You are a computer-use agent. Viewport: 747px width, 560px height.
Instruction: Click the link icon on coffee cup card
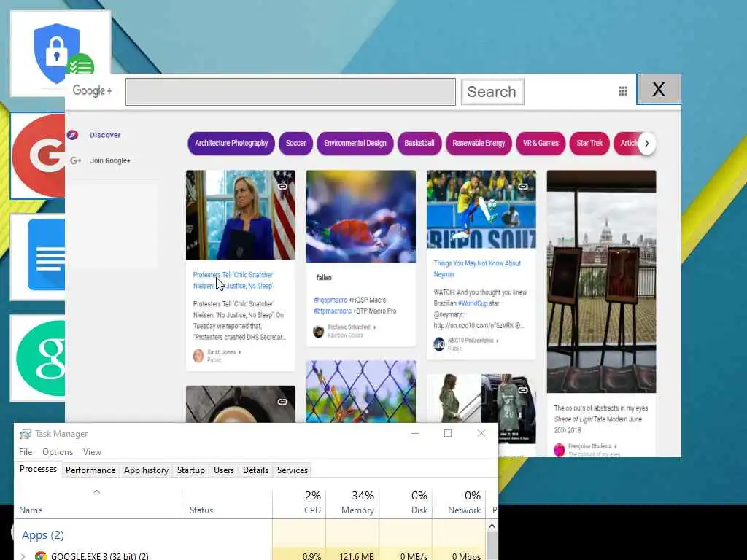282,402
